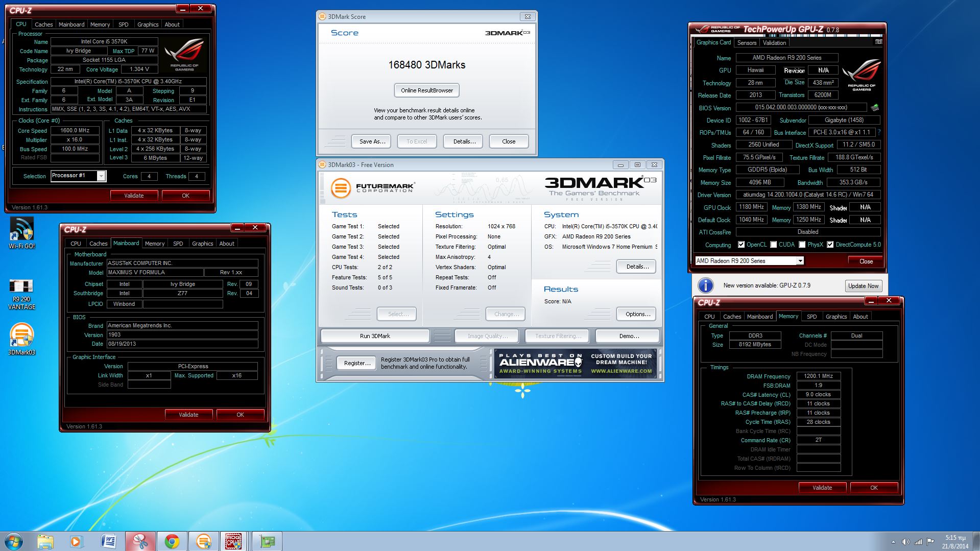The width and height of the screenshot is (980, 551).
Task: Click Close button in GPU-Z
Action: click(x=866, y=261)
